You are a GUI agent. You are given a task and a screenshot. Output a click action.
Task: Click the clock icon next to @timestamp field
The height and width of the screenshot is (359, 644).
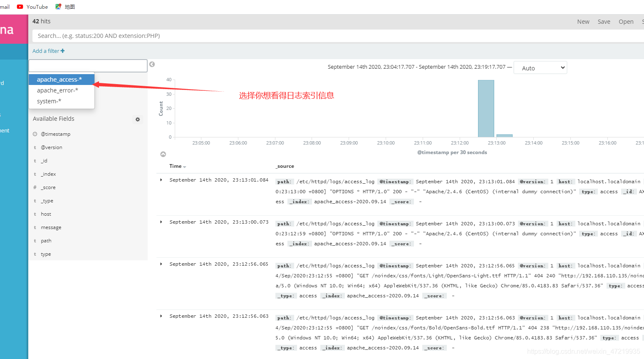(35, 134)
